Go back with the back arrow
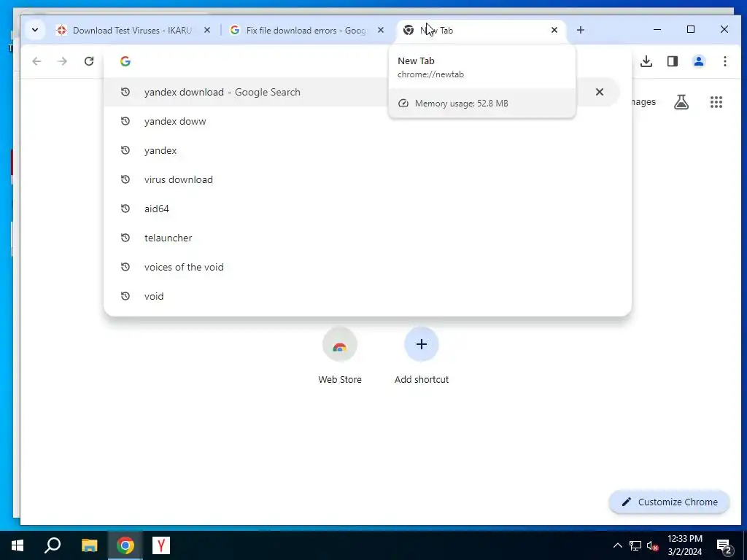This screenshot has height=560, width=747. point(36,61)
